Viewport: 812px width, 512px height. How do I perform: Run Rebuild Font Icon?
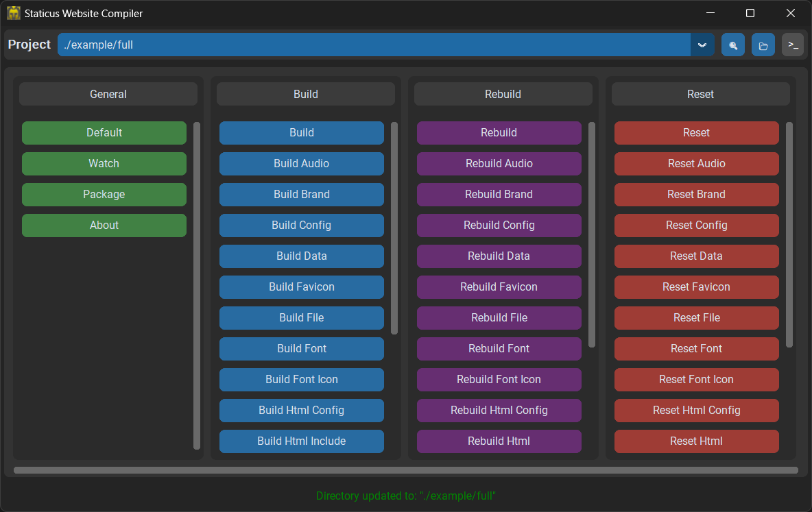(x=499, y=380)
